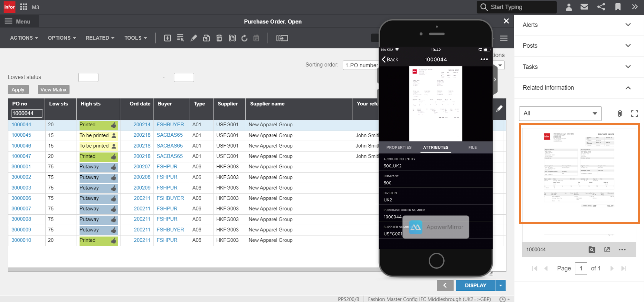This screenshot has width=644, height=302.
Task: Collapse the Related Information section
Action: point(628,88)
